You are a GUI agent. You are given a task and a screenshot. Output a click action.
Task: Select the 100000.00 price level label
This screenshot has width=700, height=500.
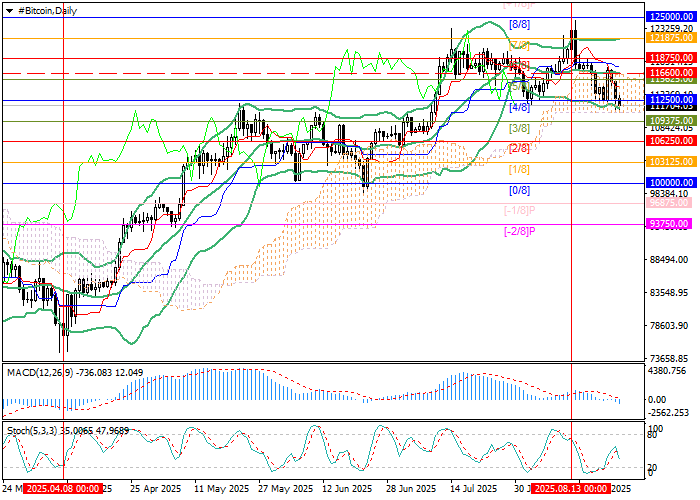pyautogui.click(x=671, y=183)
